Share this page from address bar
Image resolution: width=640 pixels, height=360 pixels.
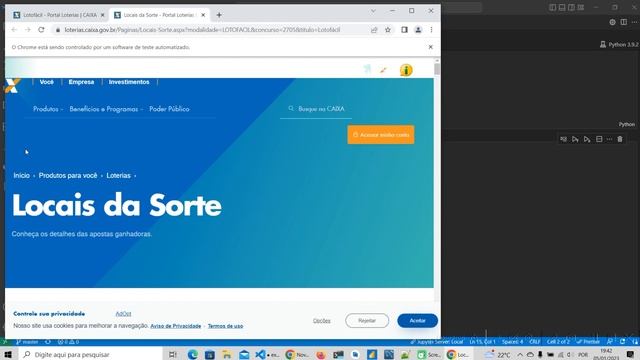pyautogui.click(x=374, y=30)
